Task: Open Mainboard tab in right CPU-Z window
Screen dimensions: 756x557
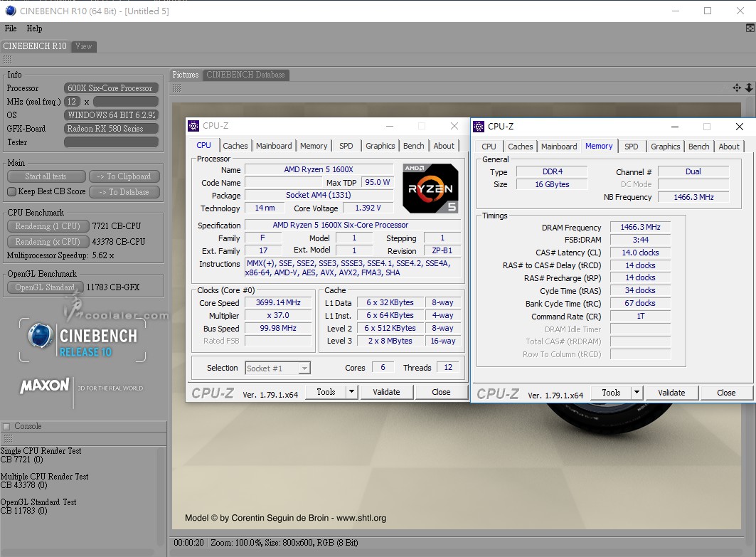Action: [559, 146]
